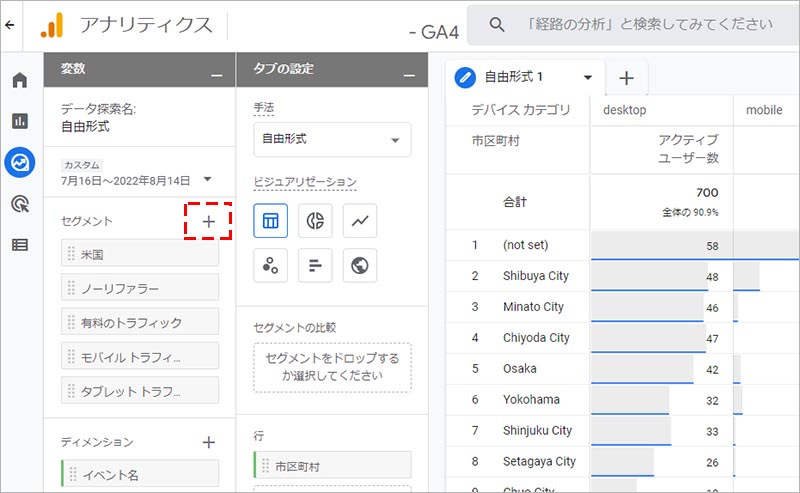Image resolution: width=800 pixels, height=493 pixels.
Task: Choose the geo map visualization icon
Action: point(359,265)
